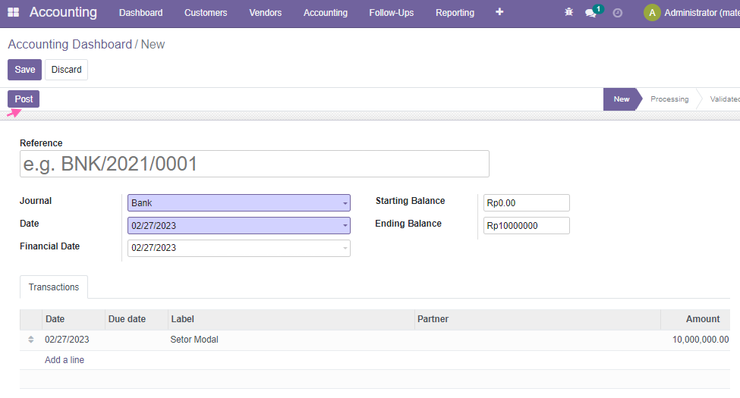The width and height of the screenshot is (740, 398).
Task: Click the Administrator avatar icon
Action: tap(652, 13)
